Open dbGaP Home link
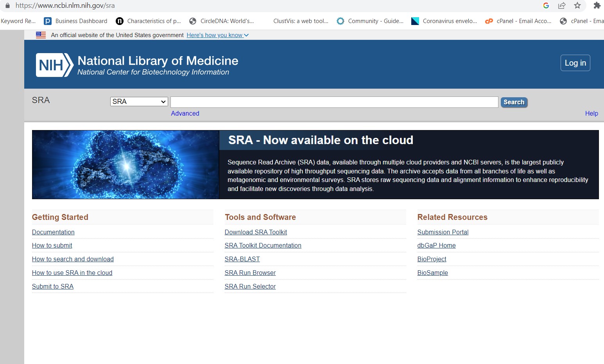This screenshot has height=364, width=604. click(436, 245)
